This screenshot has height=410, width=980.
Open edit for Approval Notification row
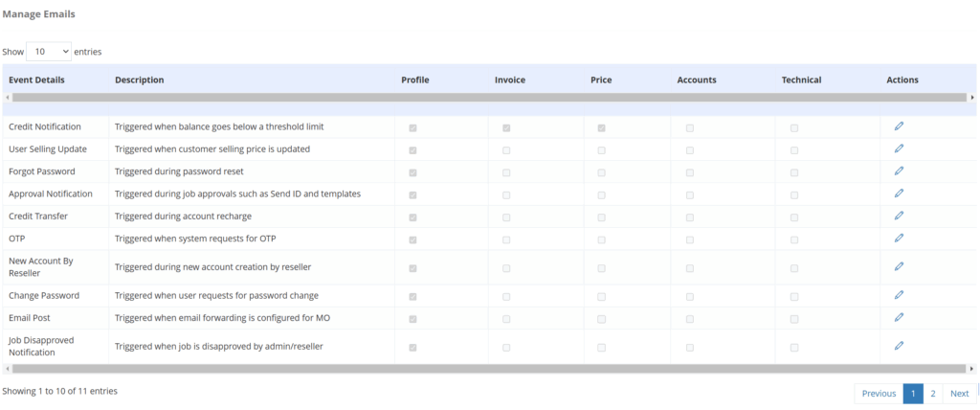click(899, 194)
